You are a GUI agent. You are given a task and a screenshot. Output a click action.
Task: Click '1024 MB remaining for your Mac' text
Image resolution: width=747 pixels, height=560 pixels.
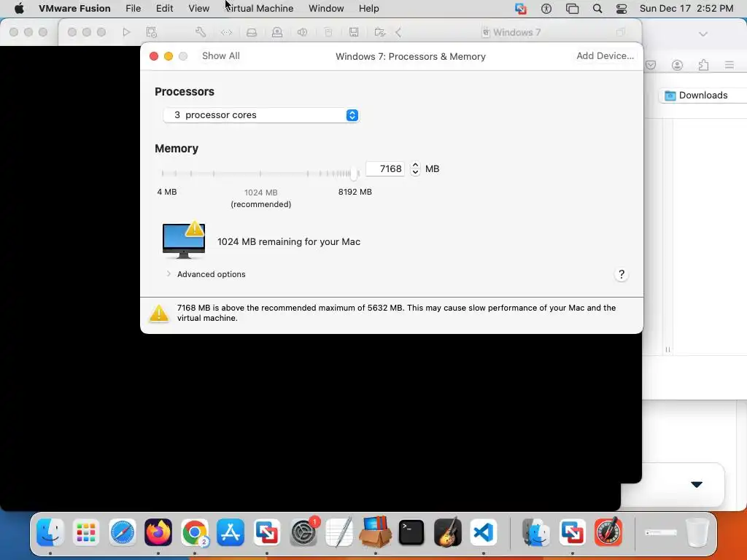point(289,242)
